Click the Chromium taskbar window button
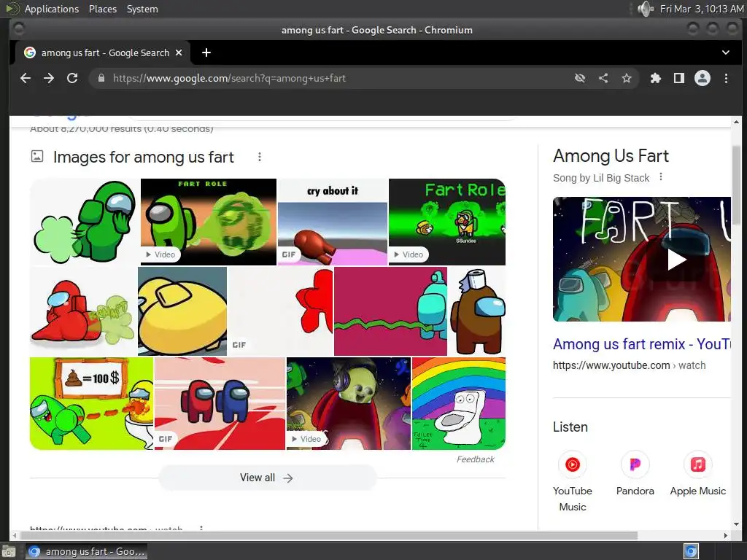 pyautogui.click(x=87, y=551)
